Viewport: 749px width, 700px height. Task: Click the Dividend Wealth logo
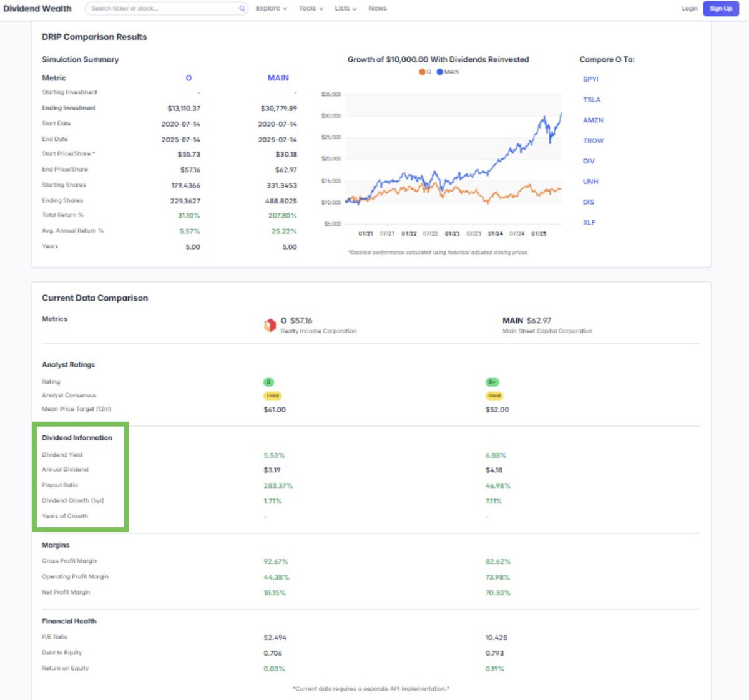click(37, 9)
